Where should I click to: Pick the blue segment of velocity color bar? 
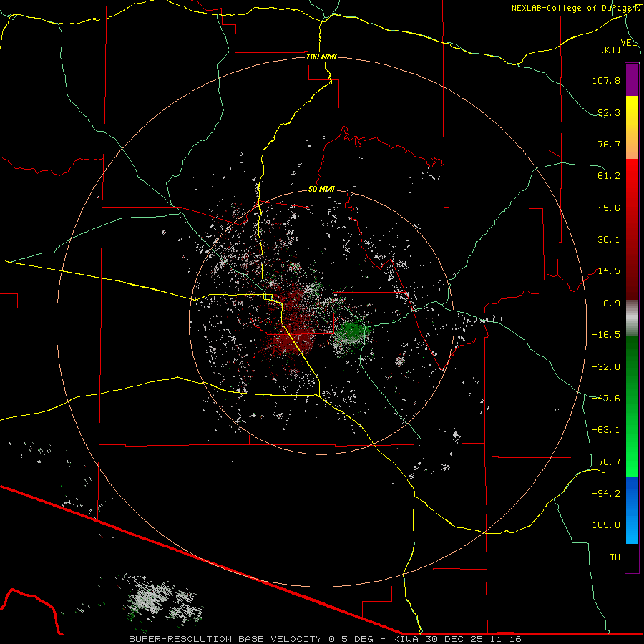point(632,510)
